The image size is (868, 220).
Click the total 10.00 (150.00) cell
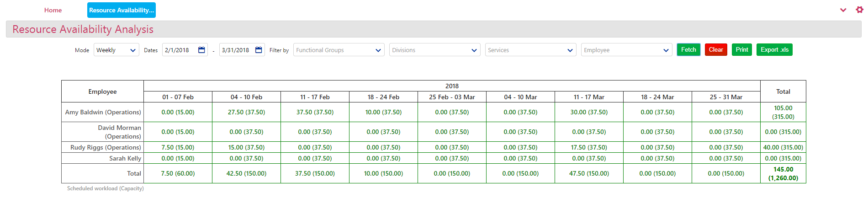pos(383,173)
